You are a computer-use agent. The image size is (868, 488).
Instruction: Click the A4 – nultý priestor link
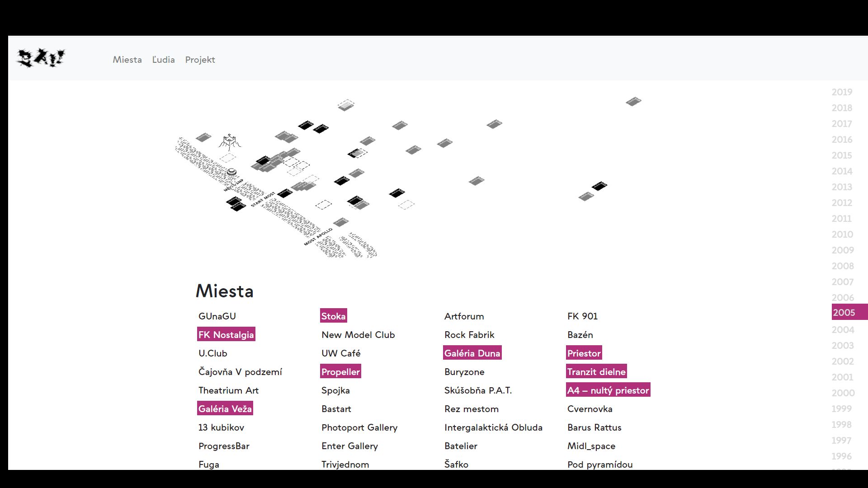tap(608, 390)
